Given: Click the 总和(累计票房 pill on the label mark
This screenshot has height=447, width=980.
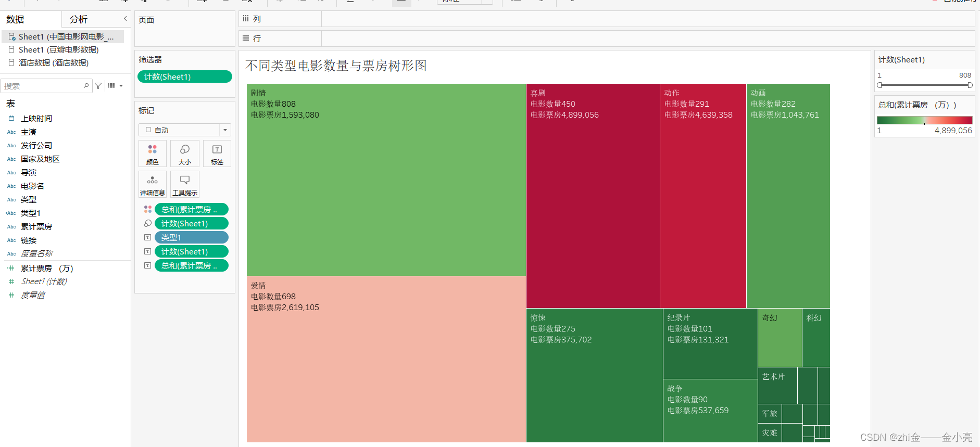Looking at the screenshot, I should 192,265.
